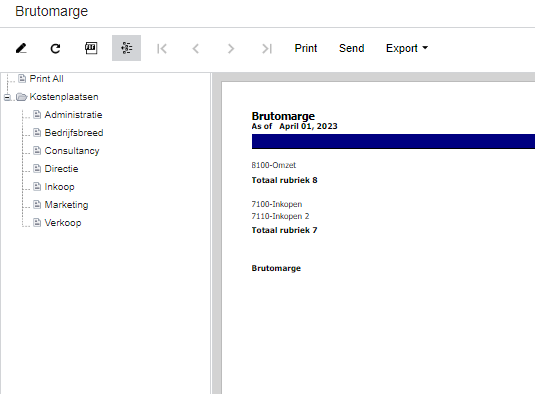Click the Verkoop document icon

(37, 222)
